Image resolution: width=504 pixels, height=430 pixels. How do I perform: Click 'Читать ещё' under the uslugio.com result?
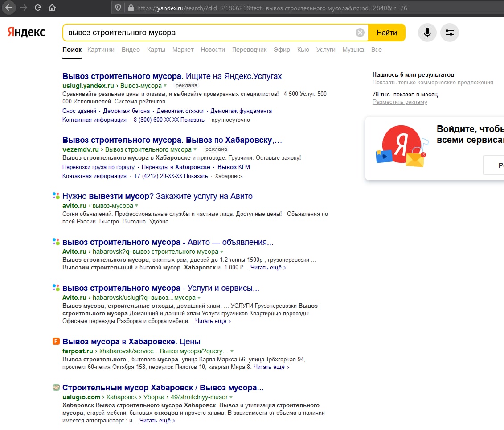point(157,420)
